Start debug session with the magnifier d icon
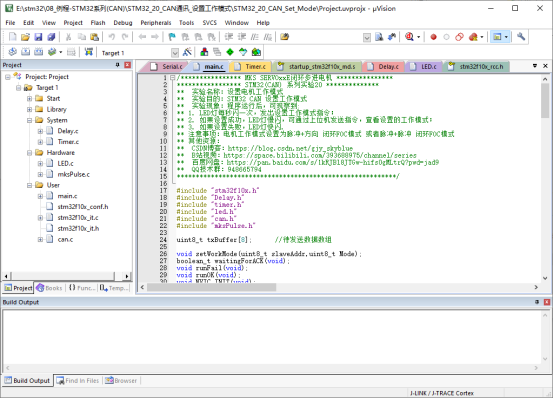Viewport: 554px width, 398px height. (x=409, y=37)
